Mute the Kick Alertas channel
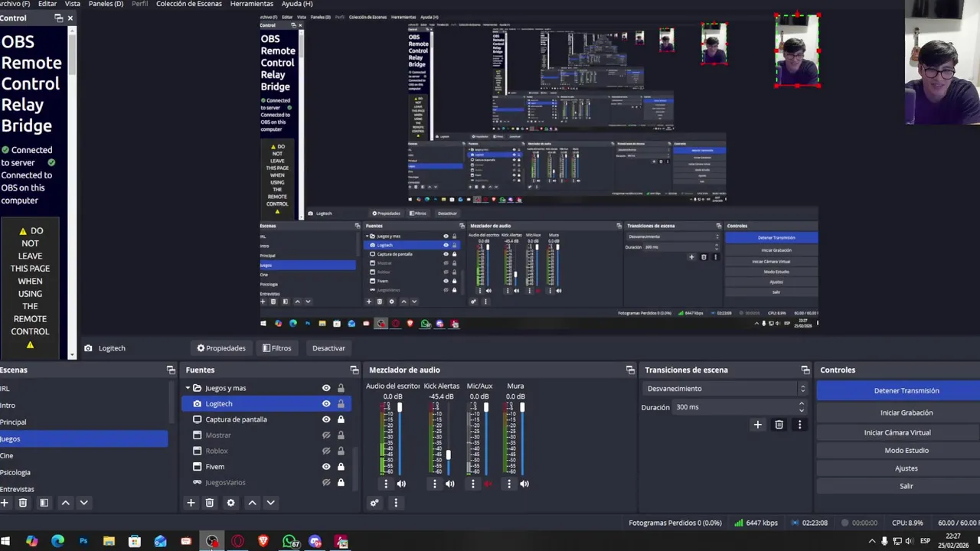This screenshot has height=551, width=980. [x=450, y=484]
